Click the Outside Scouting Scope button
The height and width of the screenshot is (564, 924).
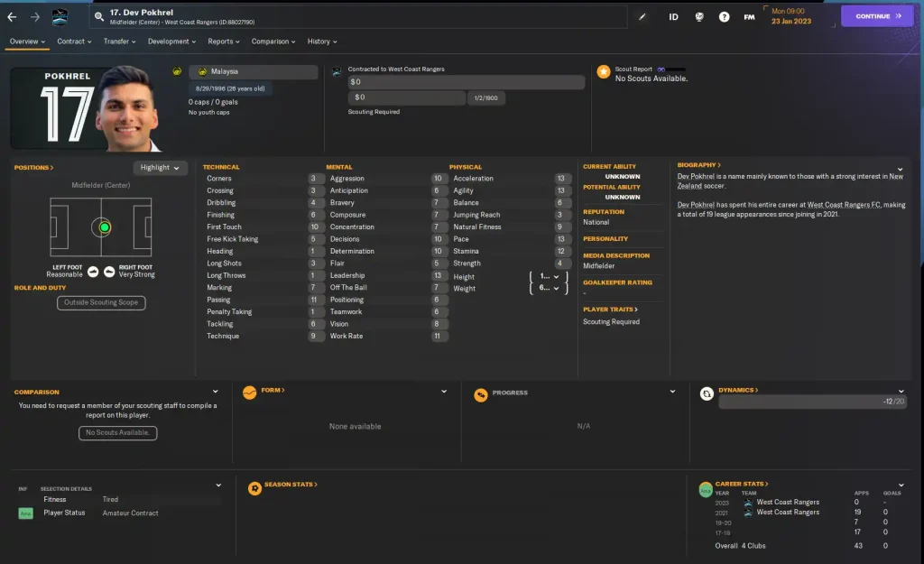(101, 303)
